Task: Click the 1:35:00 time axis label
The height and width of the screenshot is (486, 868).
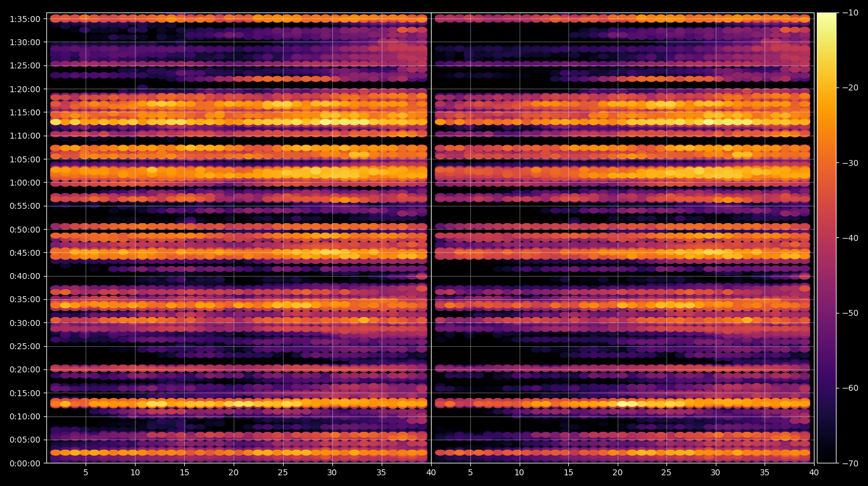Action: [25, 19]
